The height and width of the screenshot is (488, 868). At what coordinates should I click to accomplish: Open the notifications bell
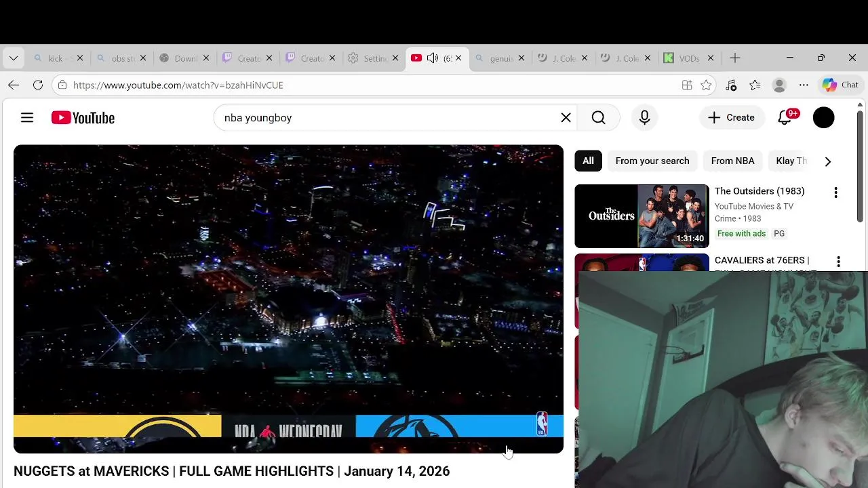[785, 118]
